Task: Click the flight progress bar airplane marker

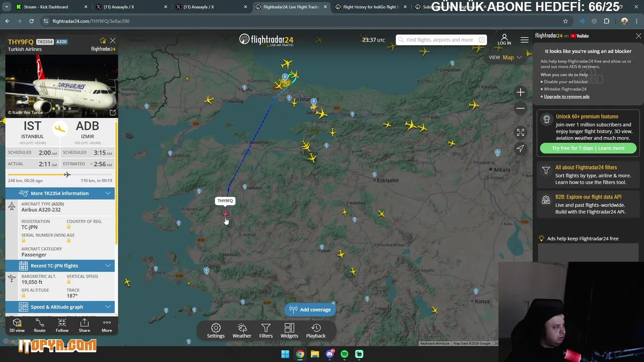Action: click(x=67, y=174)
